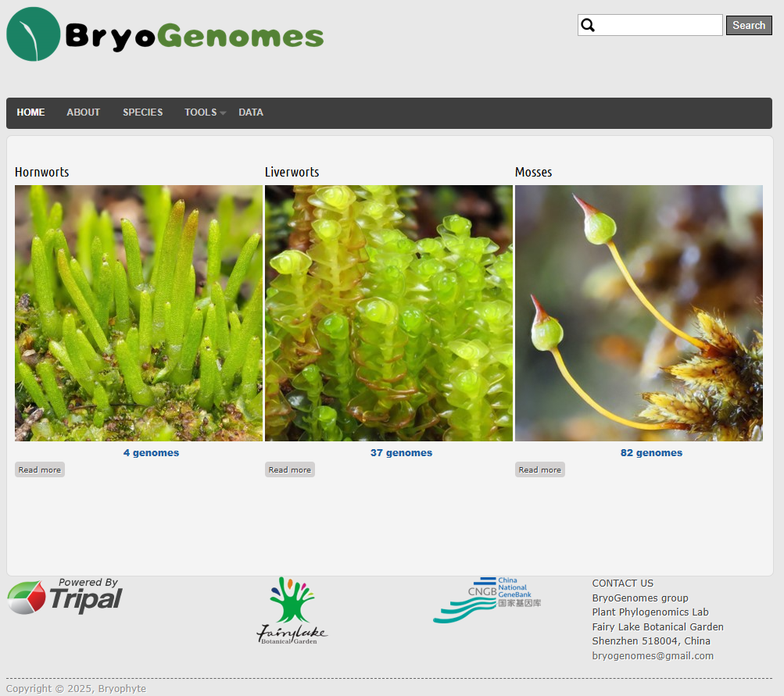Follow the 4 genomes link
This screenshot has height=696, width=784.
coord(151,453)
